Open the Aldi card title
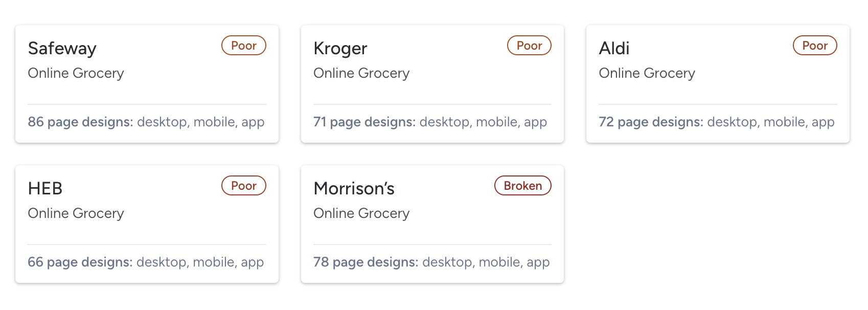Viewport: 868px width, 310px height. coord(614,49)
